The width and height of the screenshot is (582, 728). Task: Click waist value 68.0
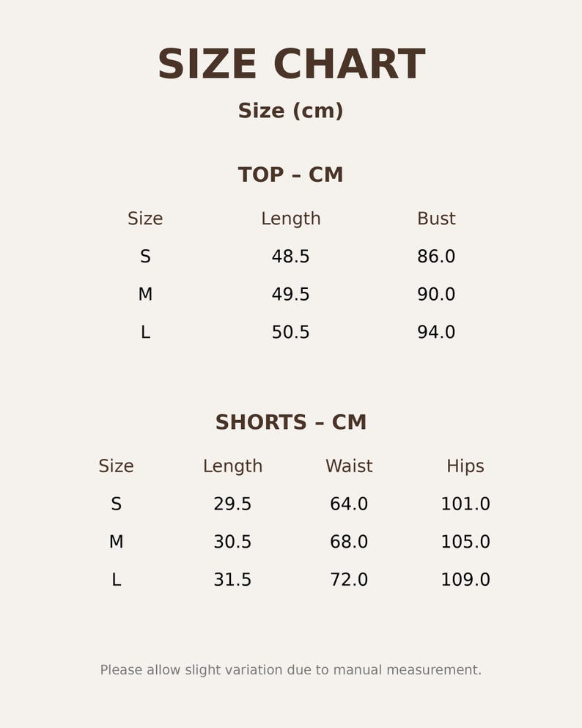(x=349, y=541)
